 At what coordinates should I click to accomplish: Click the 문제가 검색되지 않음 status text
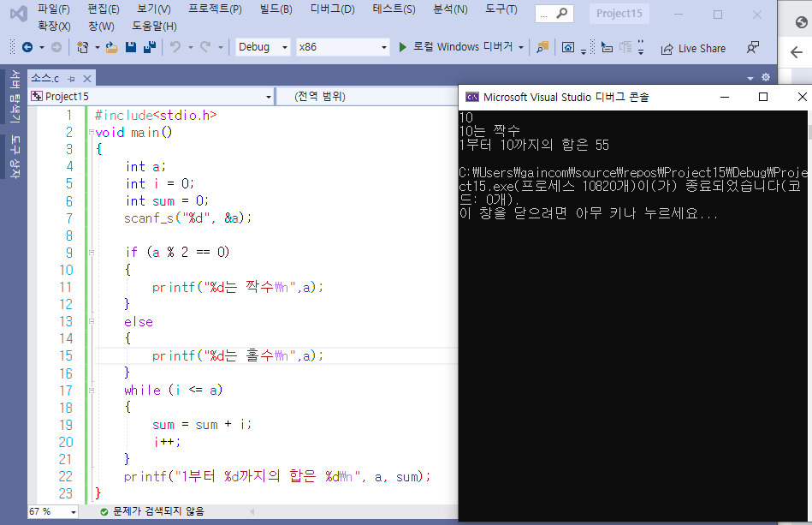coord(158,511)
